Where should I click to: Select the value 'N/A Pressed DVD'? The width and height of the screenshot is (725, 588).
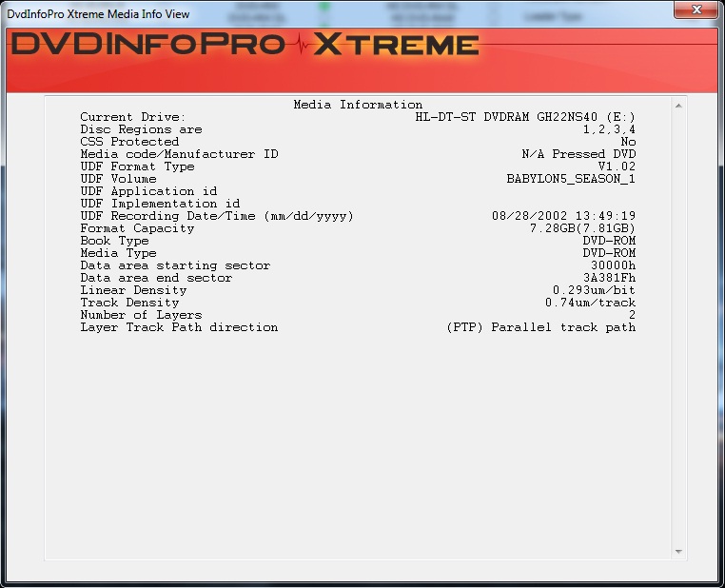(578, 154)
